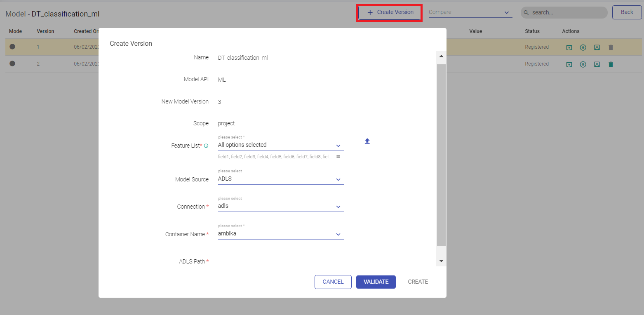644x315 pixels.
Task: Click the first action icon for version 2
Action: pyautogui.click(x=569, y=64)
